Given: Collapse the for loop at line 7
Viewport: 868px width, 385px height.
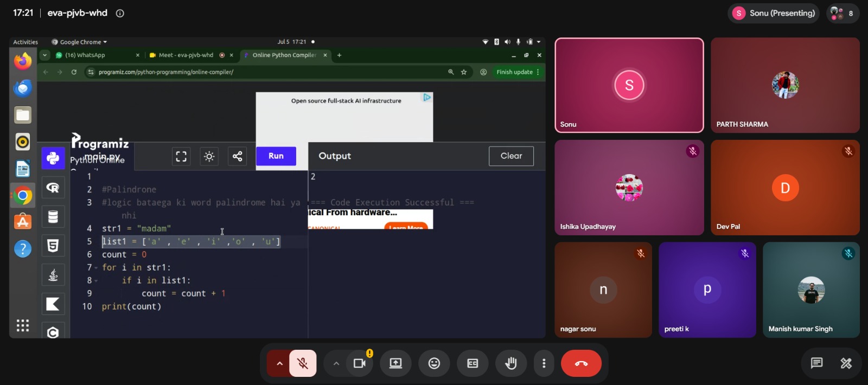Looking at the screenshot, I should pos(96,268).
